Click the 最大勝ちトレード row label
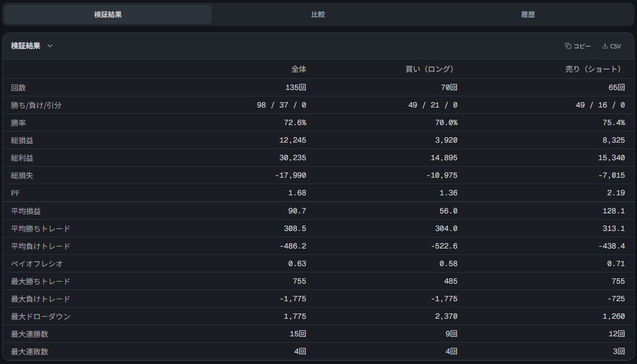Screen dimensions: 637x364 40,281
